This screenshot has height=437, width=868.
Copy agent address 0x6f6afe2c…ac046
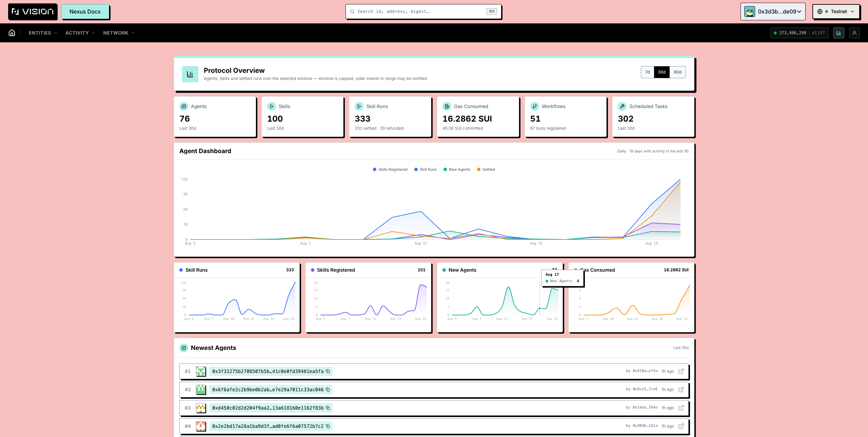pyautogui.click(x=328, y=390)
